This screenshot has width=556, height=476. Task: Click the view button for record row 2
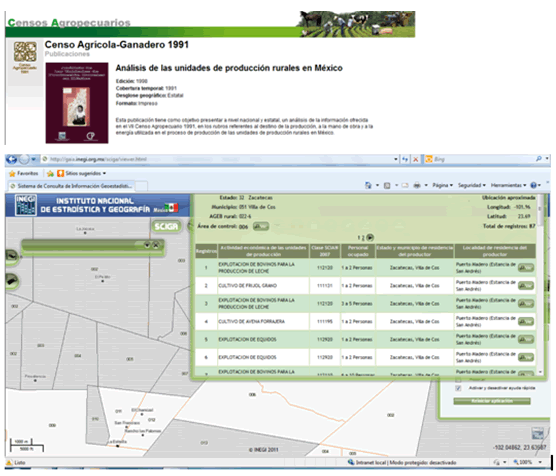pyautogui.click(x=526, y=286)
